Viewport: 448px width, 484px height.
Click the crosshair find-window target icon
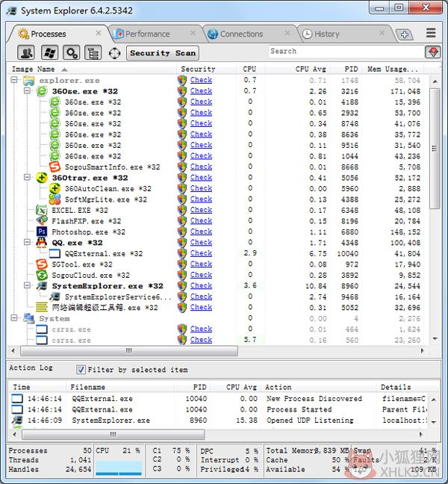pos(114,53)
